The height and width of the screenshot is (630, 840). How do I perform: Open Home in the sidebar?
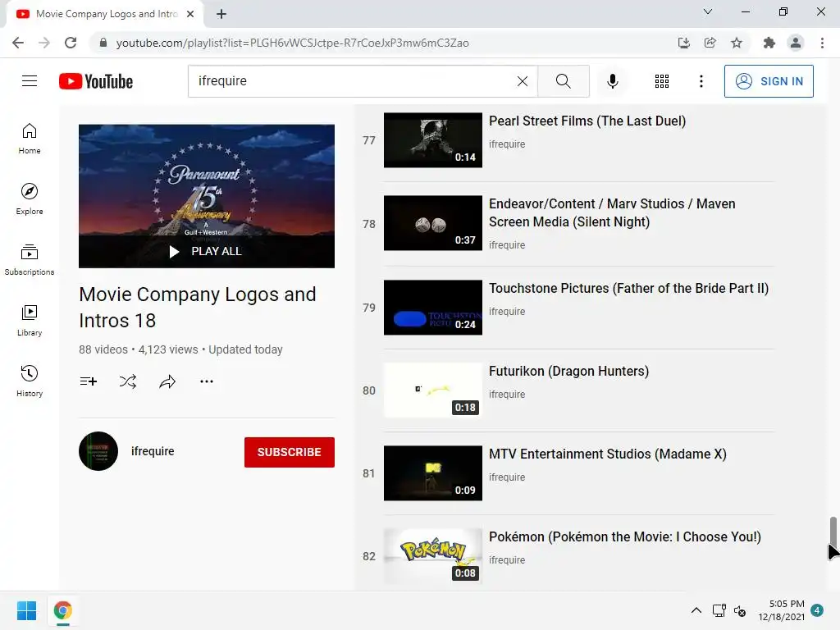(x=30, y=138)
